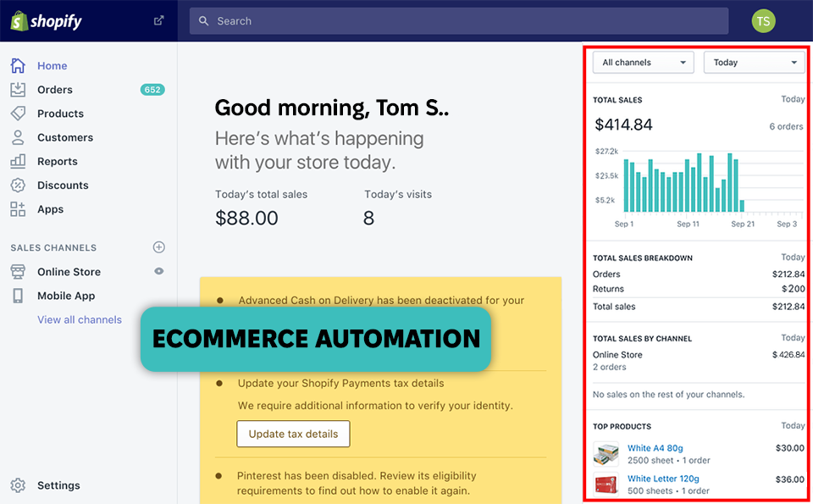Click the Today's visits label
The height and width of the screenshot is (504, 813).
[x=398, y=195]
